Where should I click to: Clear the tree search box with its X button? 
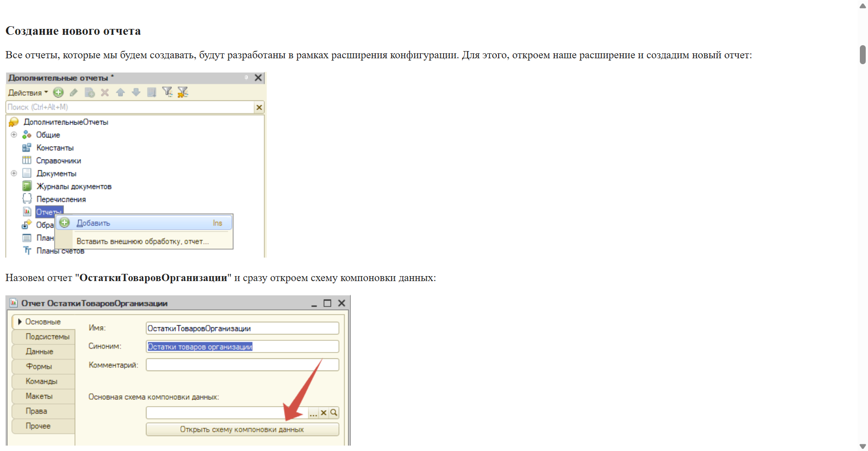259,108
